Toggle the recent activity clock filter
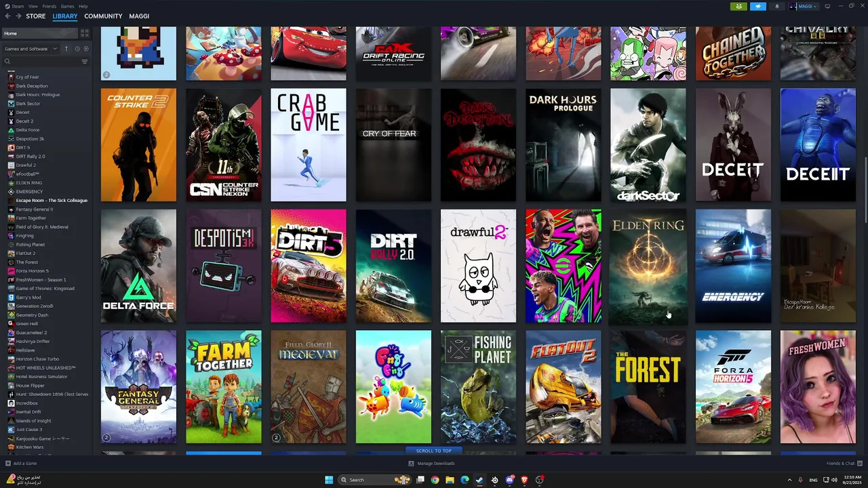Screen dimensions: 868x488 77,49
